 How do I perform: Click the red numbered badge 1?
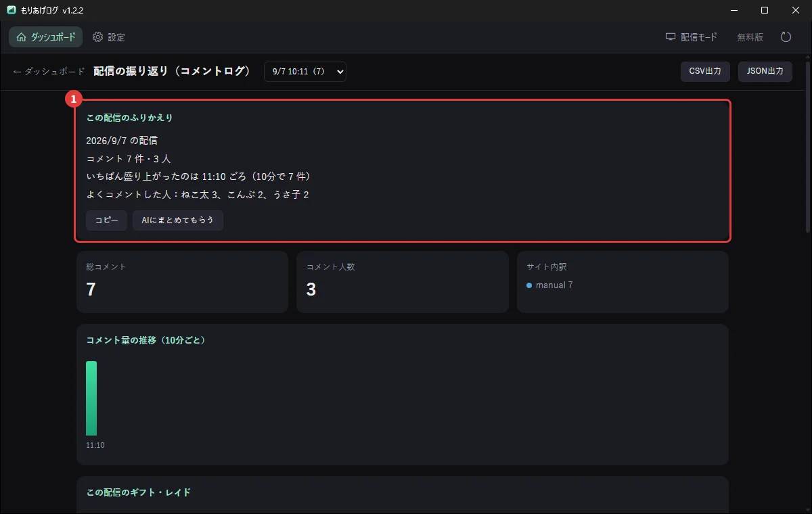tap(73, 99)
